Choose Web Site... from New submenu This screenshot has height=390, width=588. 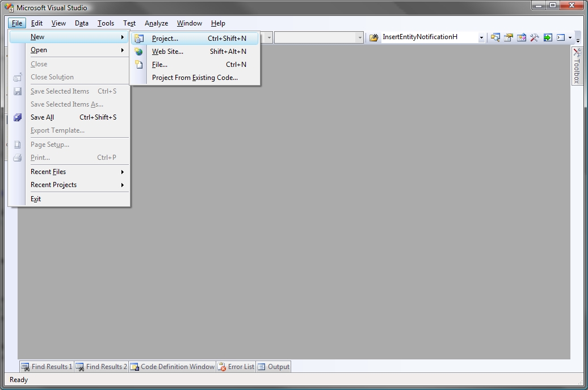click(195, 52)
